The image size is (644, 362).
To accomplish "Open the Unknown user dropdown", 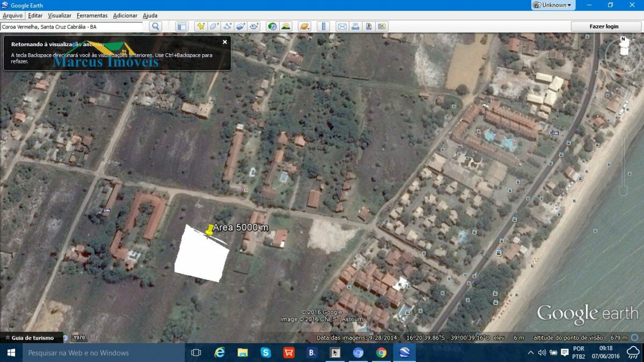I will 553,5.
